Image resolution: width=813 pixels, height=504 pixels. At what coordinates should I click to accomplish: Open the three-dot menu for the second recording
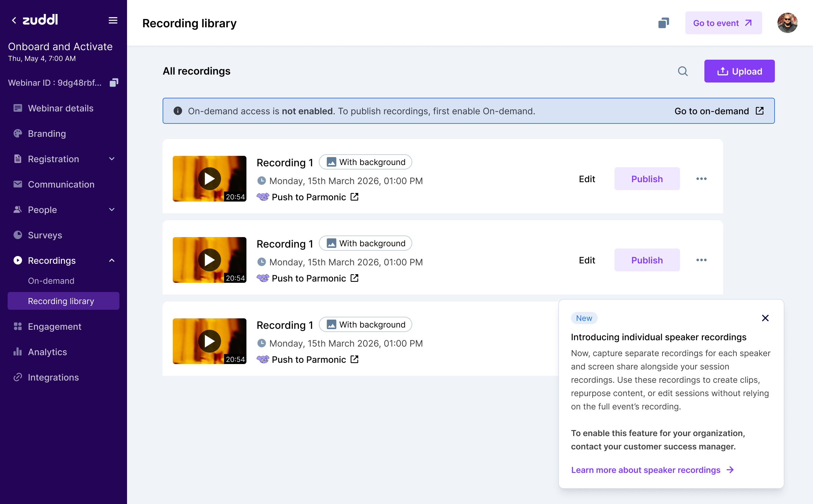702,260
